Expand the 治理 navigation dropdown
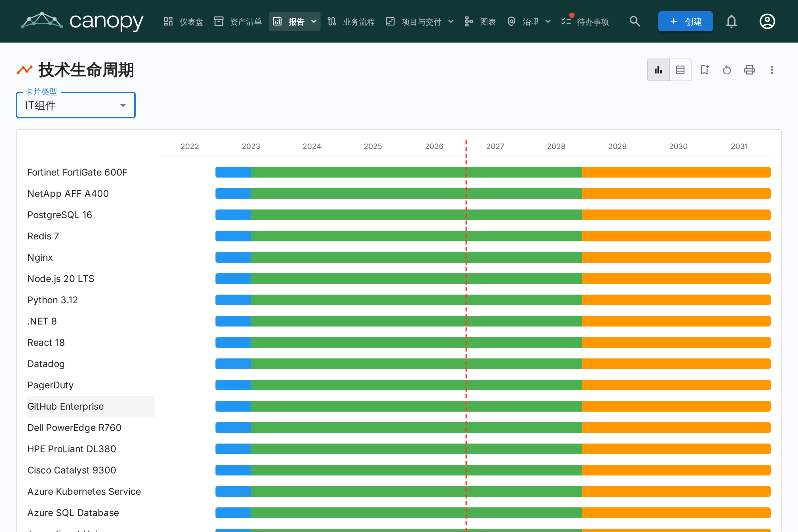Screen dimensions: 798x532 point(529,22)
